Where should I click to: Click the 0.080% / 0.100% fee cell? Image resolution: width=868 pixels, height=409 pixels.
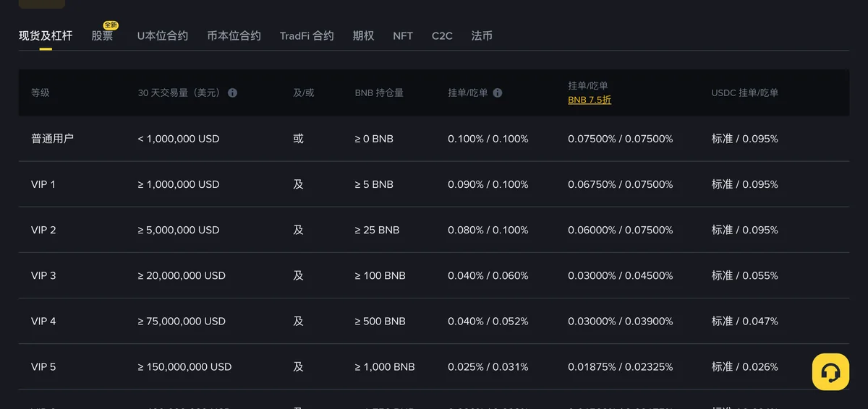point(488,230)
